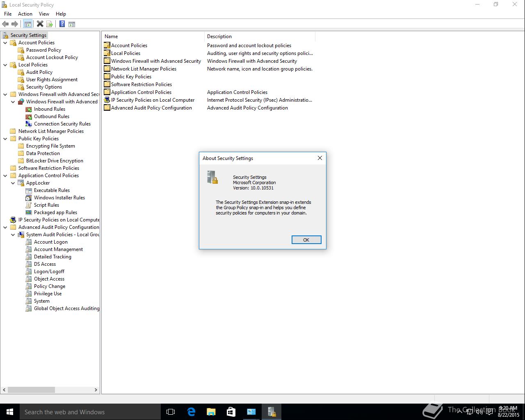Select Inbound Rules icon in tree

[x=29, y=109]
